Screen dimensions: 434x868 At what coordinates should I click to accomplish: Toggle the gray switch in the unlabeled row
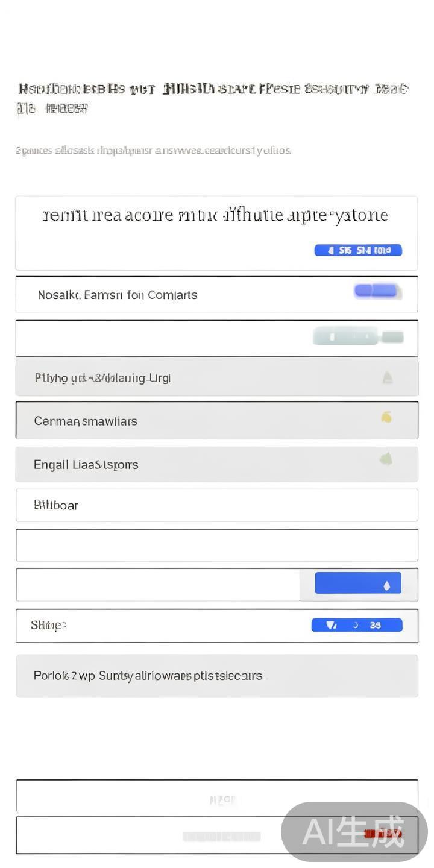[x=358, y=336]
